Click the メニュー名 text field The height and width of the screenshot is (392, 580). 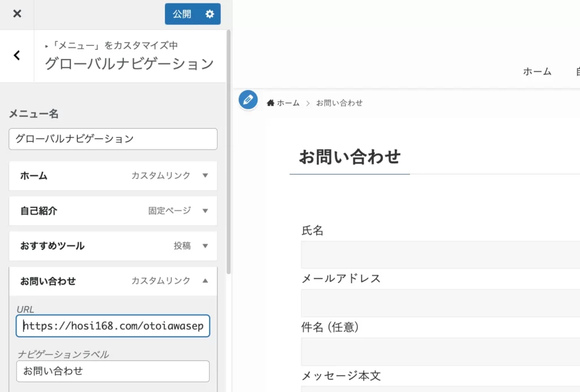113,139
